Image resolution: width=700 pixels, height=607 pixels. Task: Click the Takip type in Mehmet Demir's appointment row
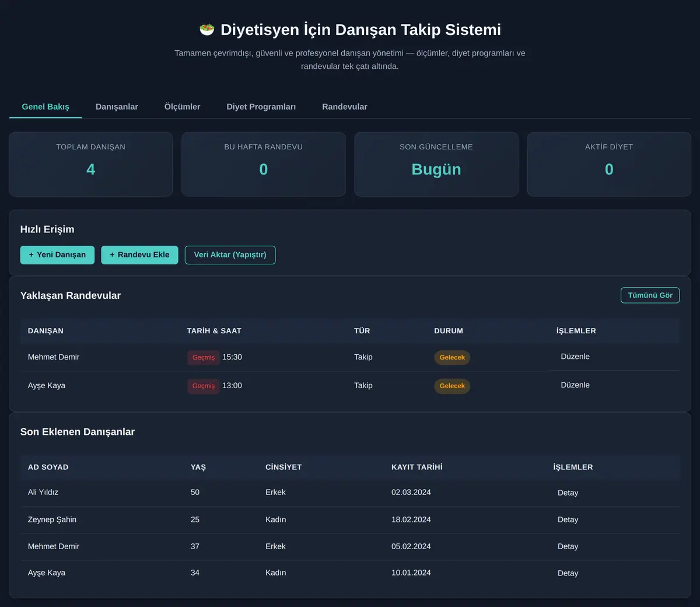point(363,357)
